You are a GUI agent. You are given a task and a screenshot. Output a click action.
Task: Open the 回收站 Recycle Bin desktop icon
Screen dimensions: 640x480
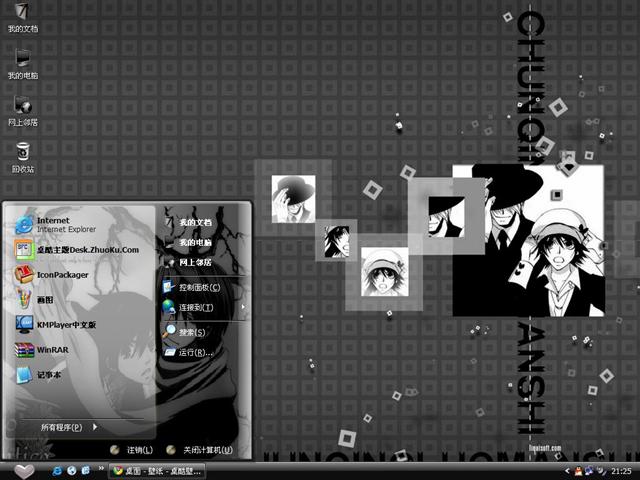23,156
